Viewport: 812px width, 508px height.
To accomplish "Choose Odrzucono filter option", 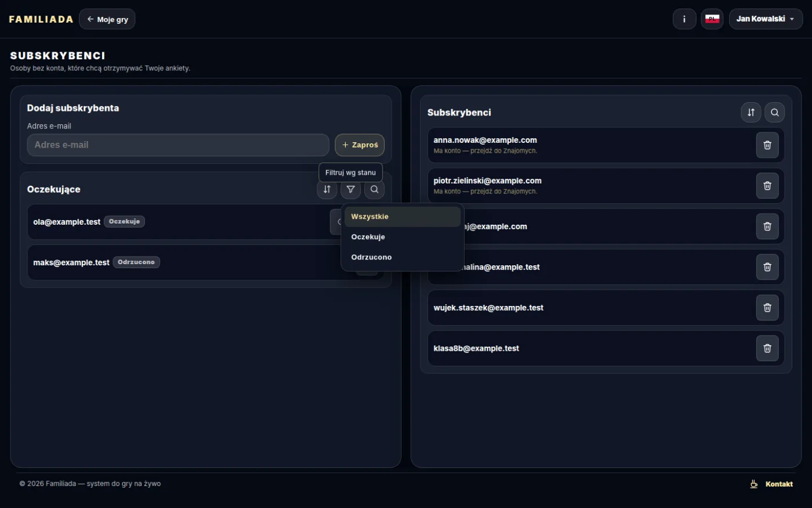I will tap(403, 257).
